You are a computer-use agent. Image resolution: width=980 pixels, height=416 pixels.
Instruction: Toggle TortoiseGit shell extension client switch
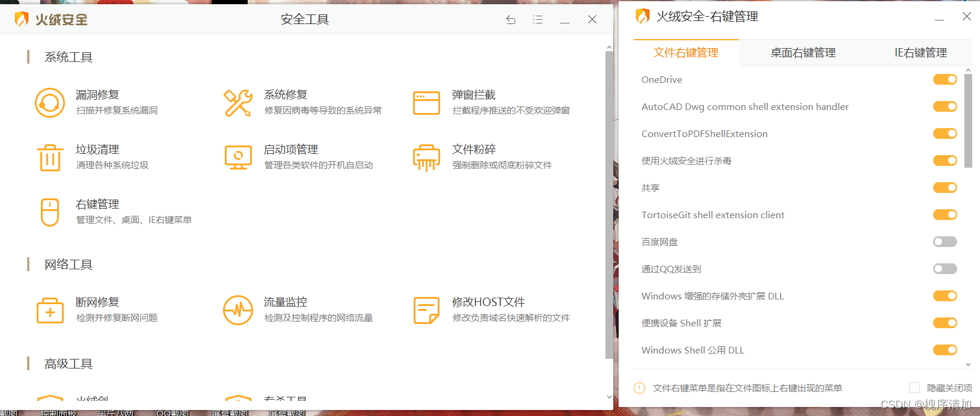click(x=945, y=215)
